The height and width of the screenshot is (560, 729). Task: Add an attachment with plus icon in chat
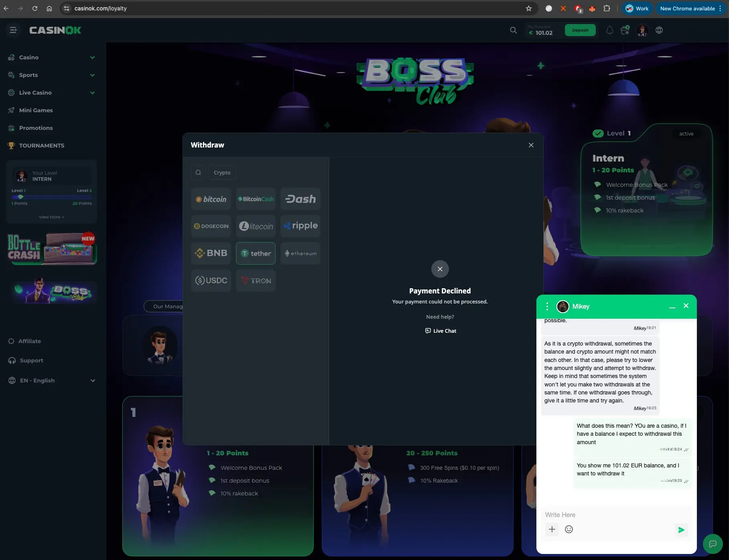[x=552, y=529]
